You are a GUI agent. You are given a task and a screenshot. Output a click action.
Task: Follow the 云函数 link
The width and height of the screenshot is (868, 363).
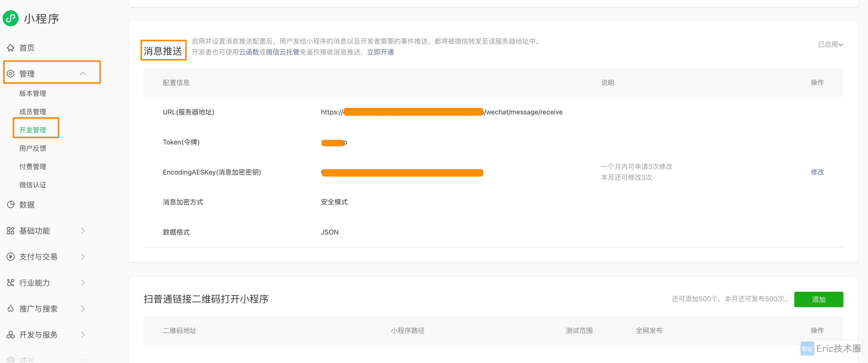pyautogui.click(x=249, y=52)
